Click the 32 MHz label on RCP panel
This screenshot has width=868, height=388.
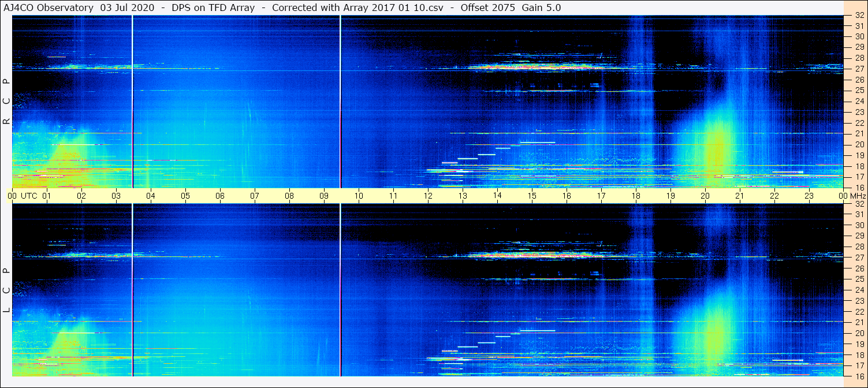[859, 16]
